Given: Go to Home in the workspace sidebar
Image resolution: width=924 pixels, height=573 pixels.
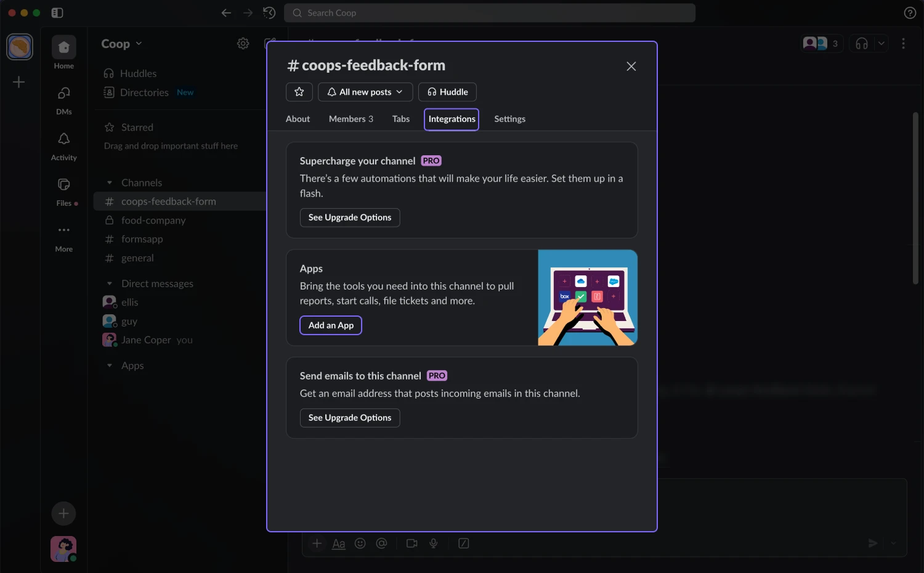Looking at the screenshot, I should (x=63, y=52).
